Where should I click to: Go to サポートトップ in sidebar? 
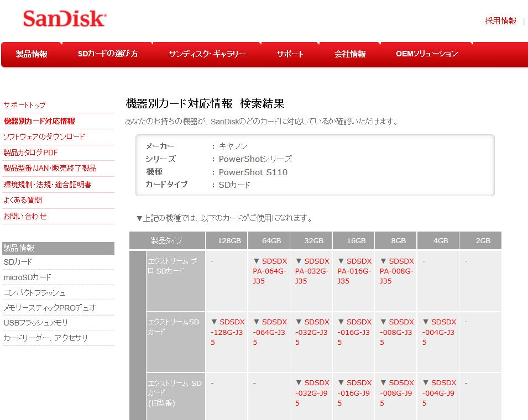click(x=24, y=105)
